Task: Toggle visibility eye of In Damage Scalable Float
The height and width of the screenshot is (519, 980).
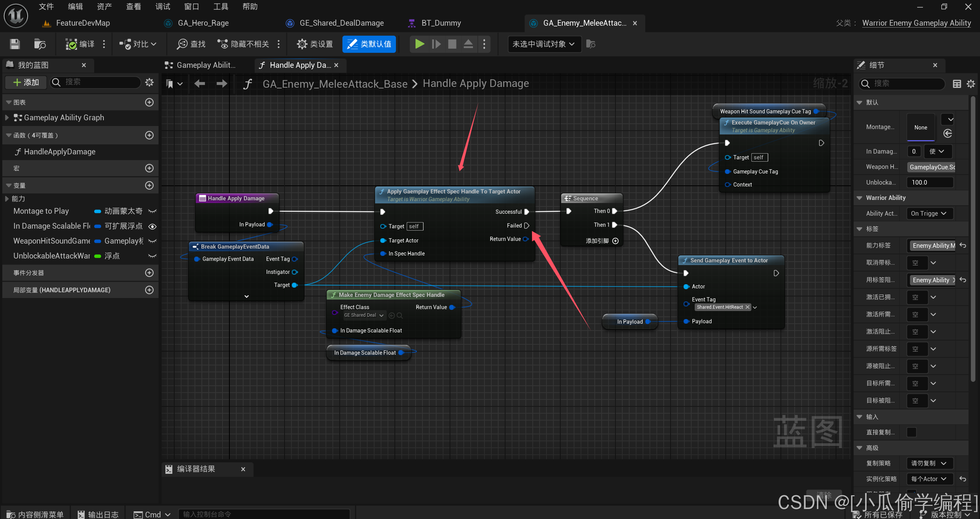Action: tap(152, 226)
